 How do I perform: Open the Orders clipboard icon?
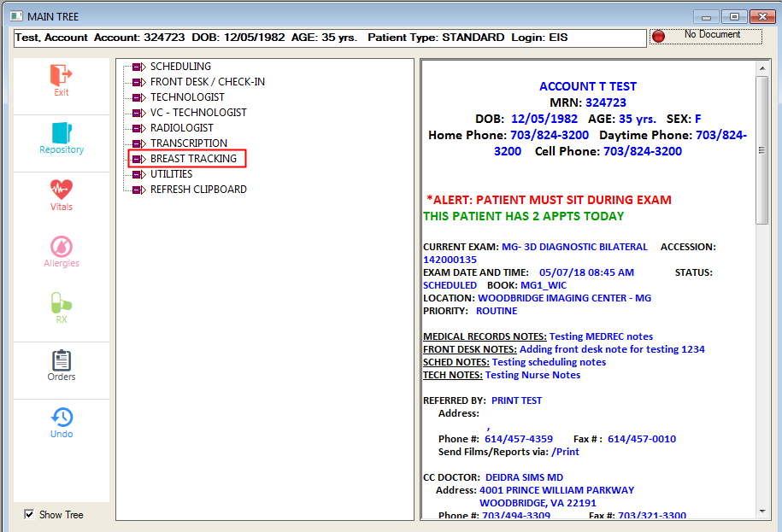pyautogui.click(x=62, y=360)
